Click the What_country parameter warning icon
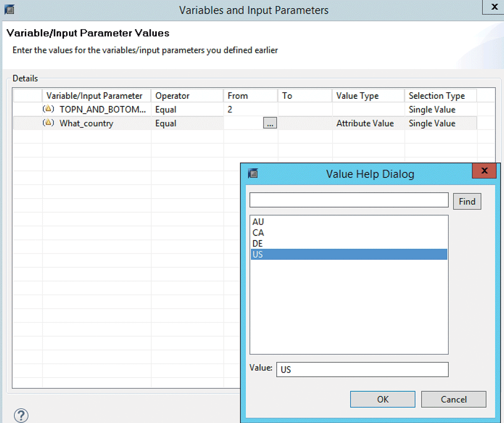504x423 pixels. point(48,123)
